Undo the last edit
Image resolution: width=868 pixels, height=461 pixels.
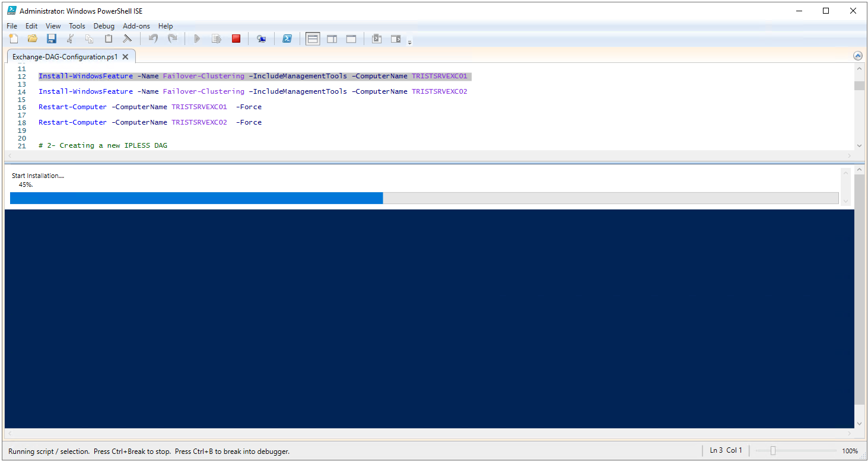(x=153, y=39)
